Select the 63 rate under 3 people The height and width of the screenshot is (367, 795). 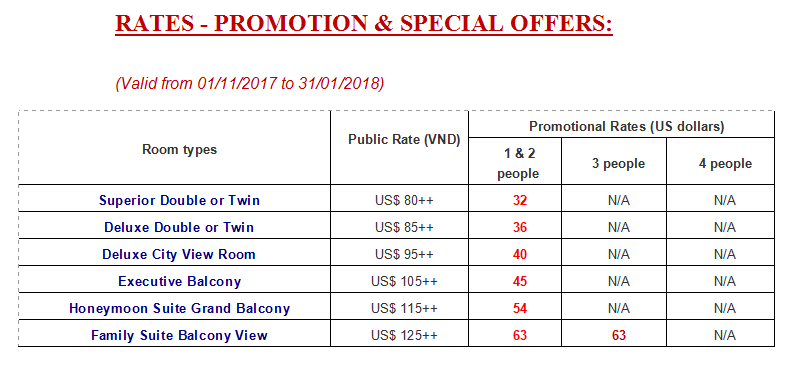pos(619,335)
